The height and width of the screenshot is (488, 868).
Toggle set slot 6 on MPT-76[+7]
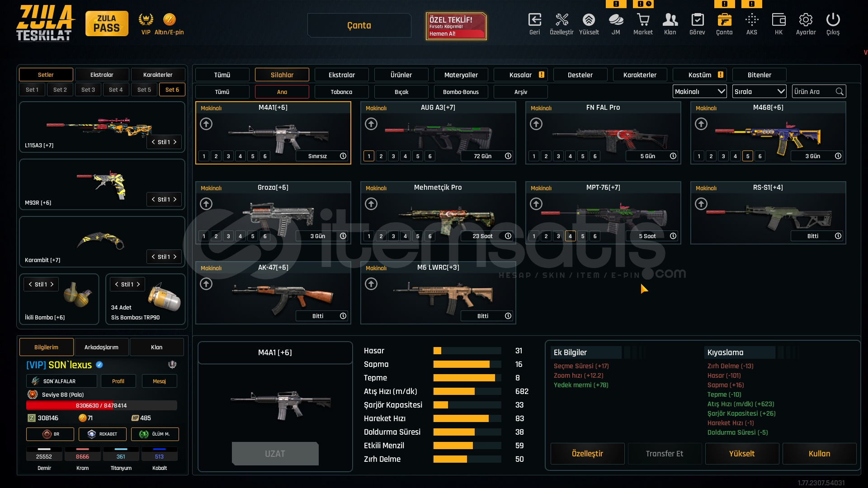(595, 236)
